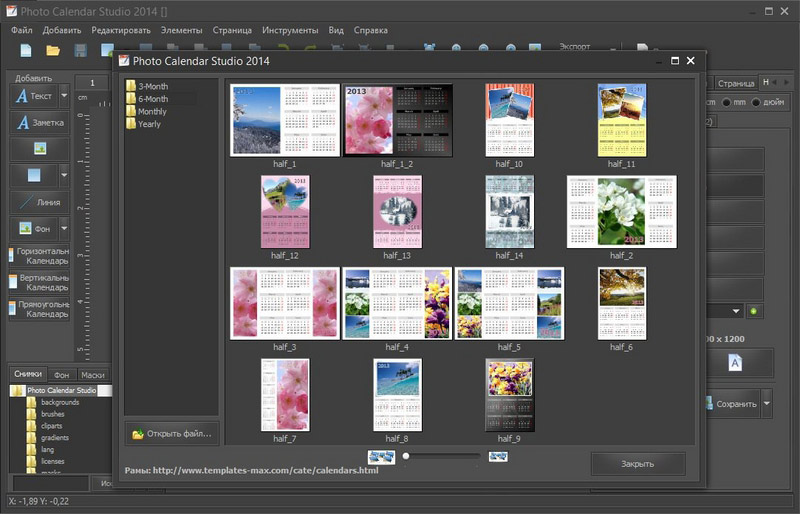Open the Инструменты menu

point(290,30)
